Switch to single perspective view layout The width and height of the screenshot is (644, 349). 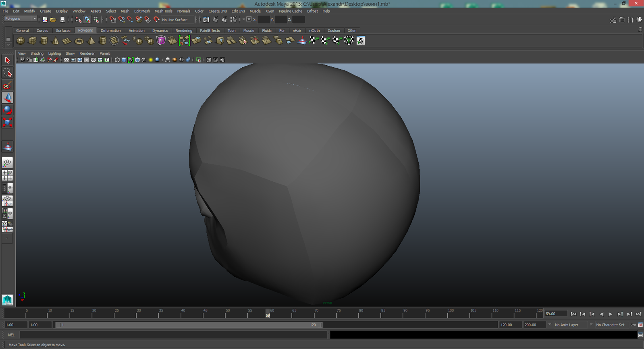click(7, 163)
